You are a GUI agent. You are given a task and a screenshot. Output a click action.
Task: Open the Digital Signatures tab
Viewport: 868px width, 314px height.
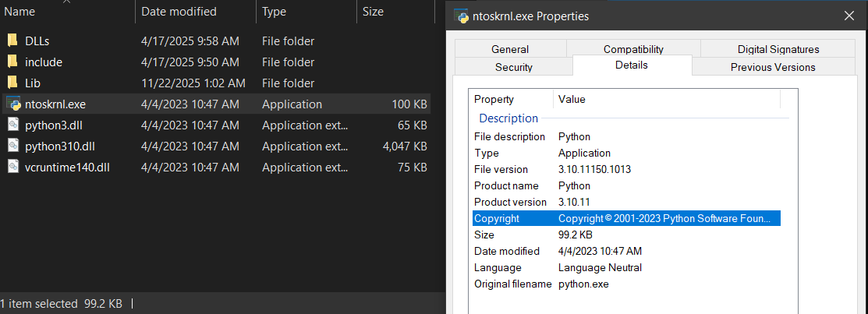click(x=778, y=48)
